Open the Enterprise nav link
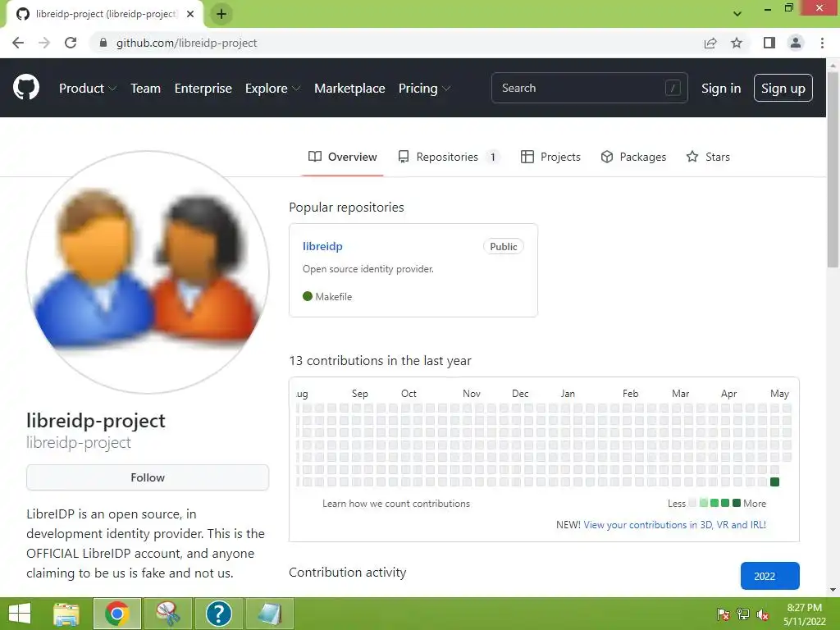840x630 pixels. click(203, 89)
